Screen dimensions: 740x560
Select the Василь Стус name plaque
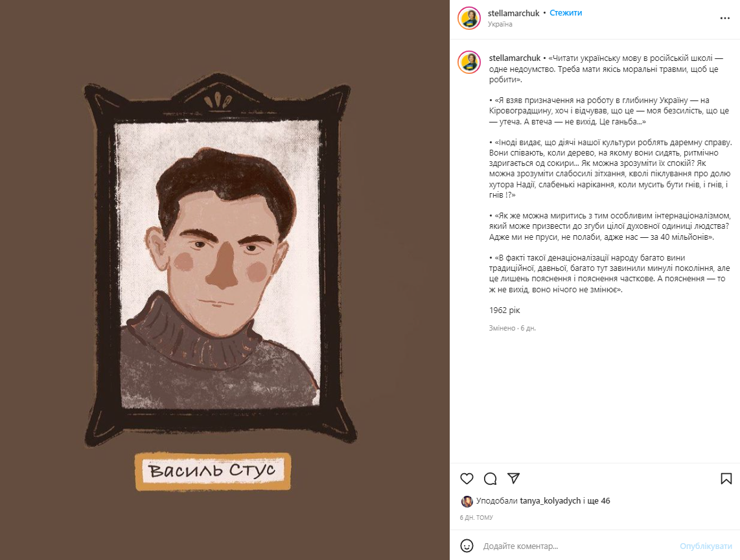pos(213,471)
